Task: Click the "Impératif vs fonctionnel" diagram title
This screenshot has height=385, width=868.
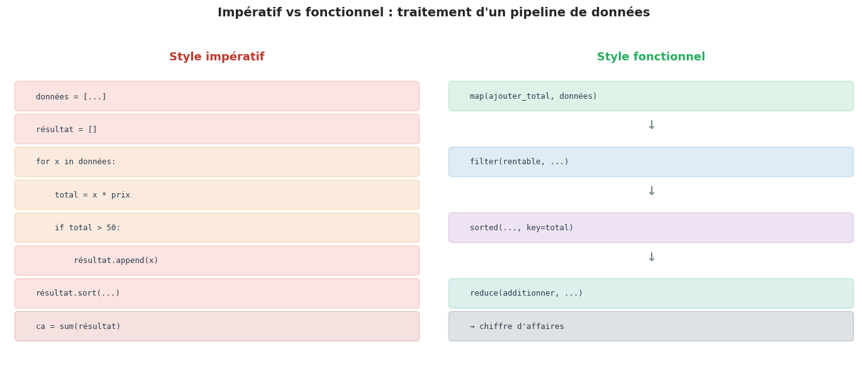Action: tap(434, 13)
